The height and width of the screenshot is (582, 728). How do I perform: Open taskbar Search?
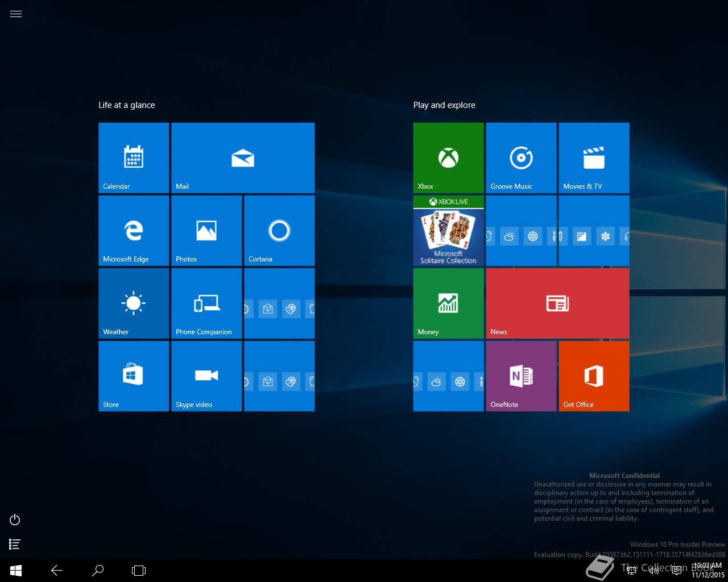tap(98, 571)
